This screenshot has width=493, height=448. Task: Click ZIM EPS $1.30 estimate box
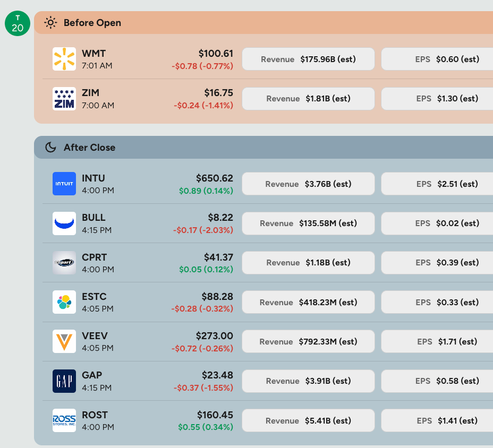(x=437, y=99)
